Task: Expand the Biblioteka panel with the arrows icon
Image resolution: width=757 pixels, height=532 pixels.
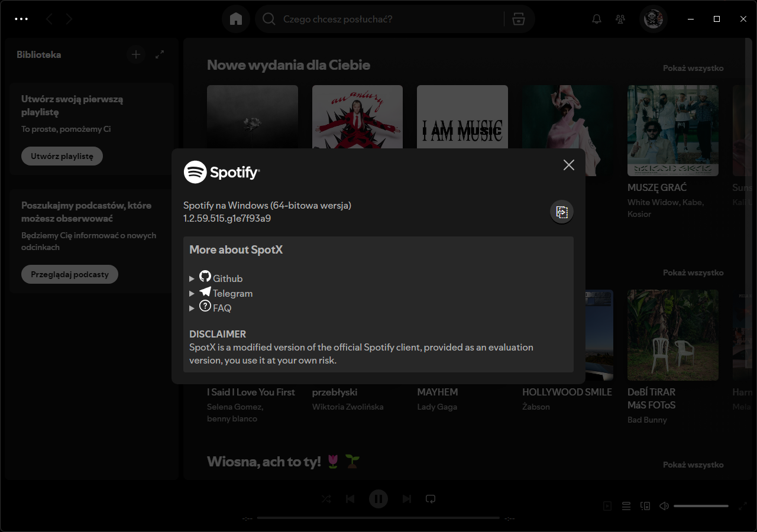Action: (160, 54)
